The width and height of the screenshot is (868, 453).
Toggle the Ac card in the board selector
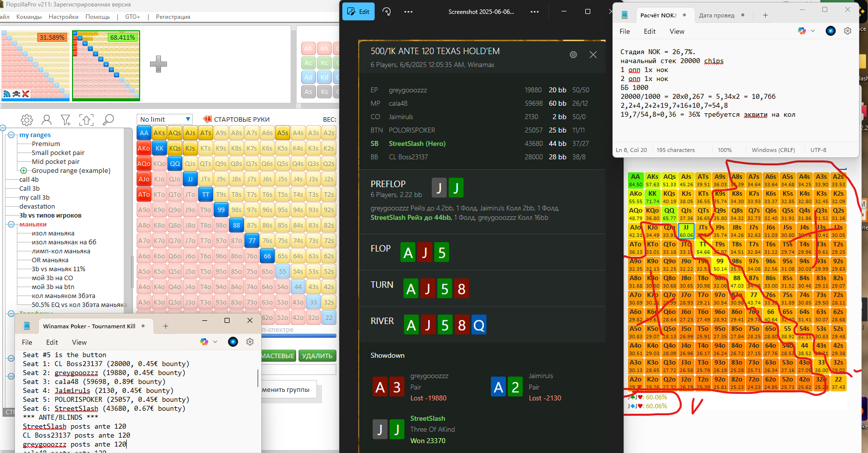click(x=309, y=63)
